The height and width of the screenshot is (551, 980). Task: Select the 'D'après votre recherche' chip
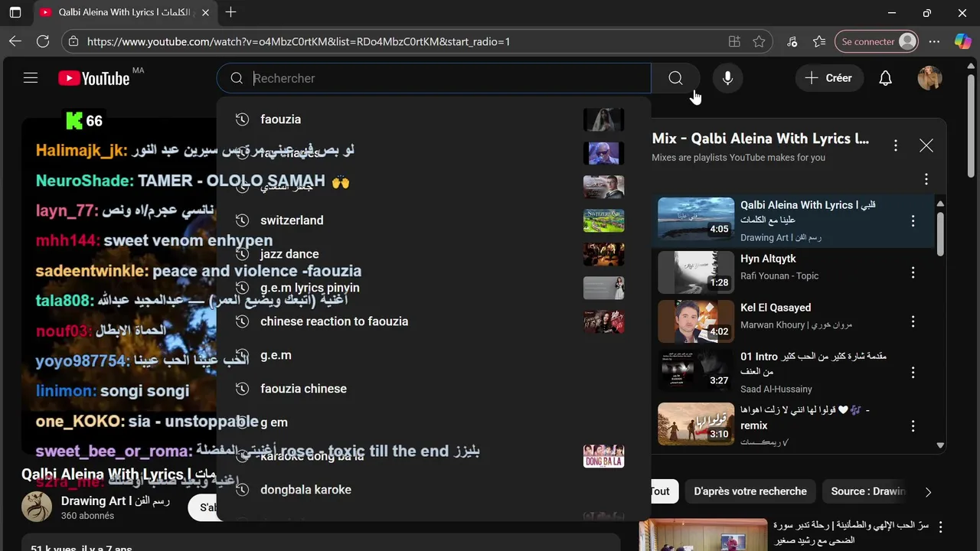tap(750, 491)
